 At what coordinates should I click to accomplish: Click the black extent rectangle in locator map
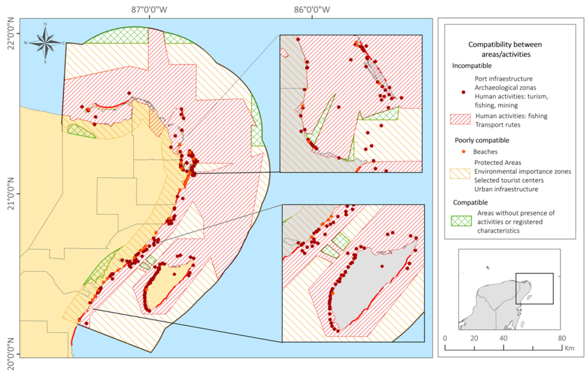(x=534, y=288)
